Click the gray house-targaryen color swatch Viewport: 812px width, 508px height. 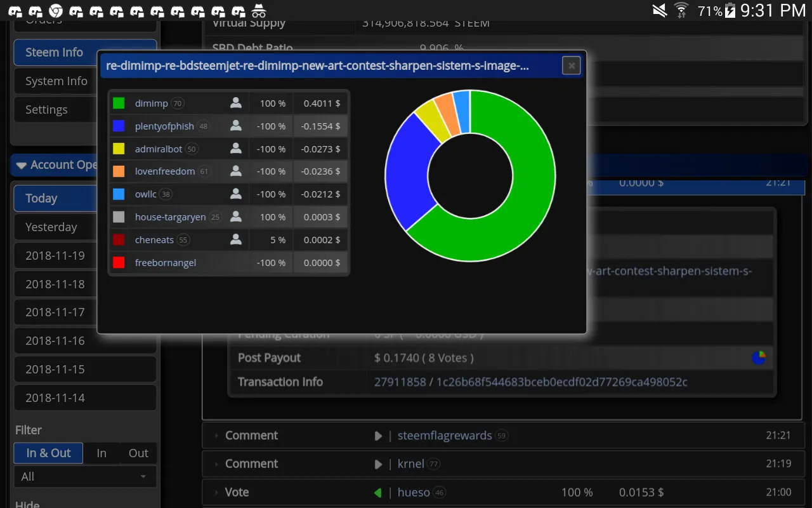click(119, 217)
